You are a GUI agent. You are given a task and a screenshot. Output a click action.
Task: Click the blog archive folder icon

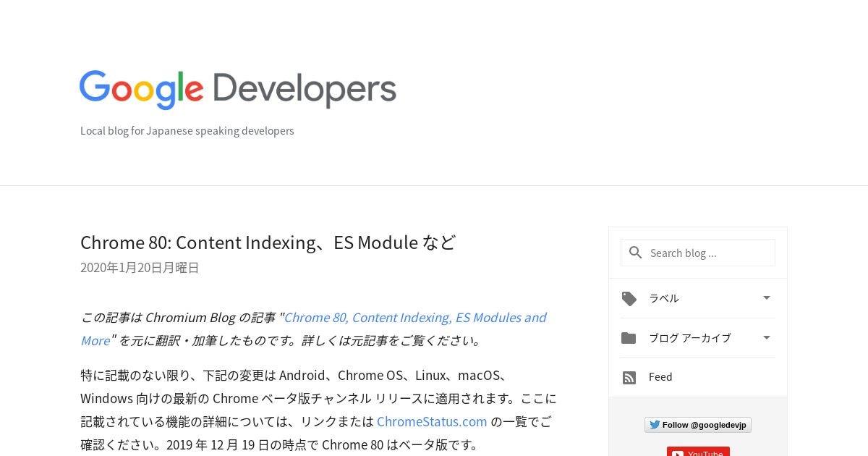pyautogui.click(x=629, y=338)
